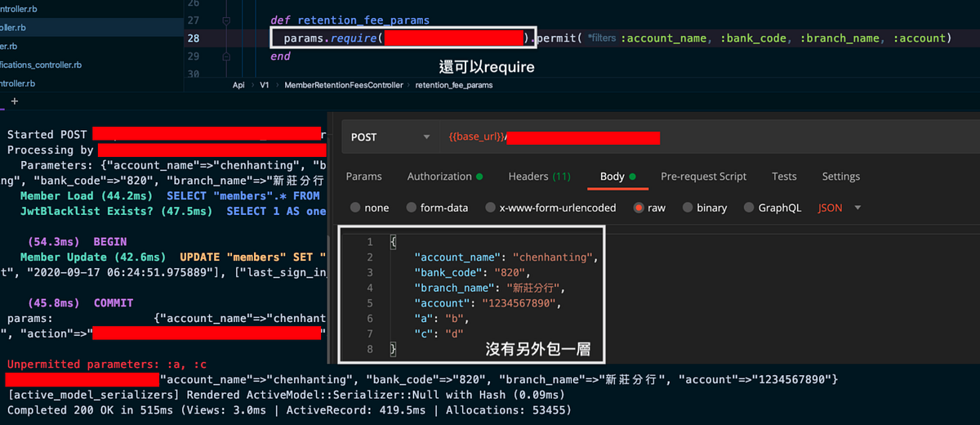The image size is (980, 425).
Task: Open the JSON body format dropdown
Action: click(840, 208)
